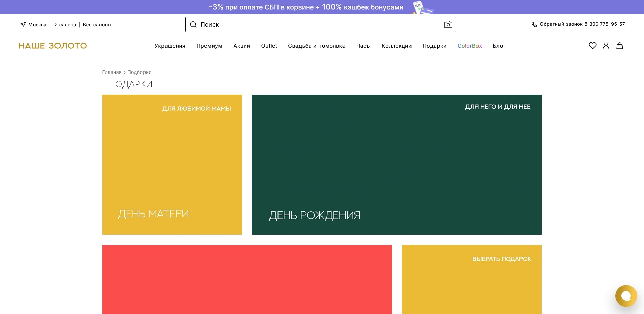The width and height of the screenshot is (644, 314).
Task: Click the location arrow icon near Москва
Action: click(23, 24)
